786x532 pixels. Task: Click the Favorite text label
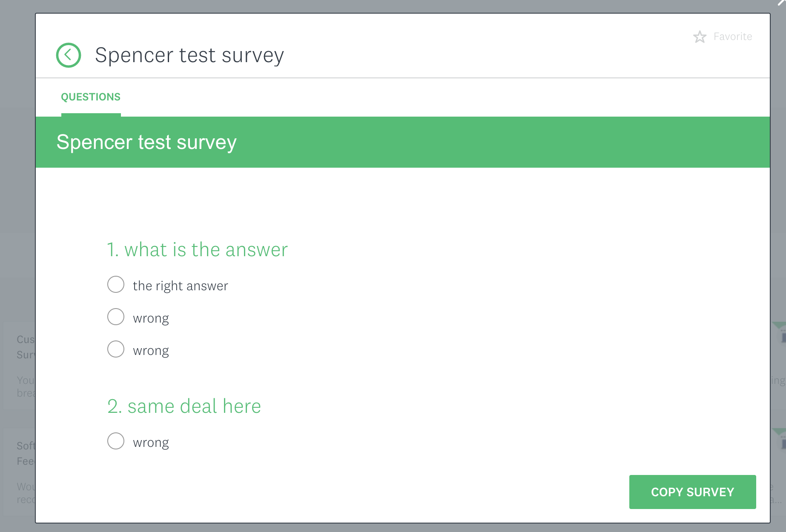733,37
